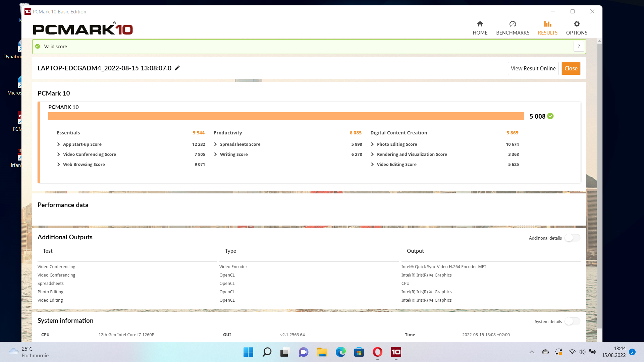The image size is (644, 362).
Task: Click the overall score value 5 008
Action: 537,116
